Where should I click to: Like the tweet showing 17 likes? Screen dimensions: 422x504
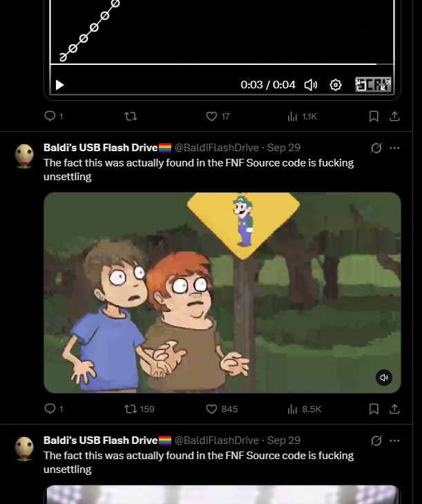218,116
